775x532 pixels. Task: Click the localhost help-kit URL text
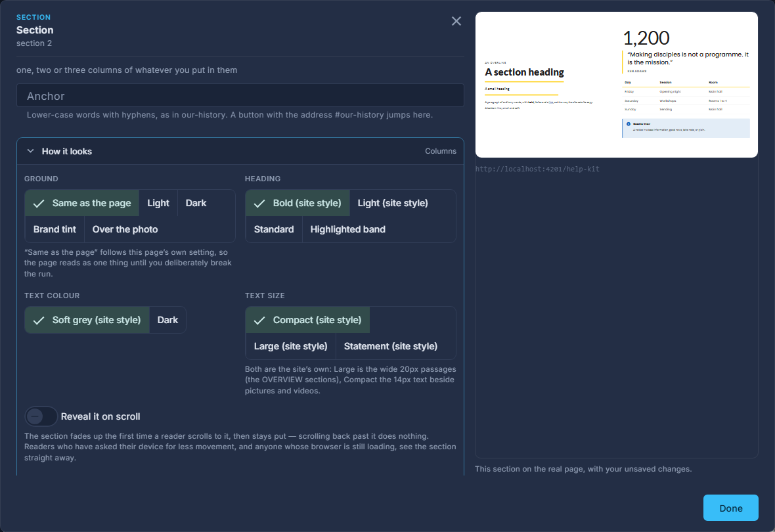(x=537, y=169)
